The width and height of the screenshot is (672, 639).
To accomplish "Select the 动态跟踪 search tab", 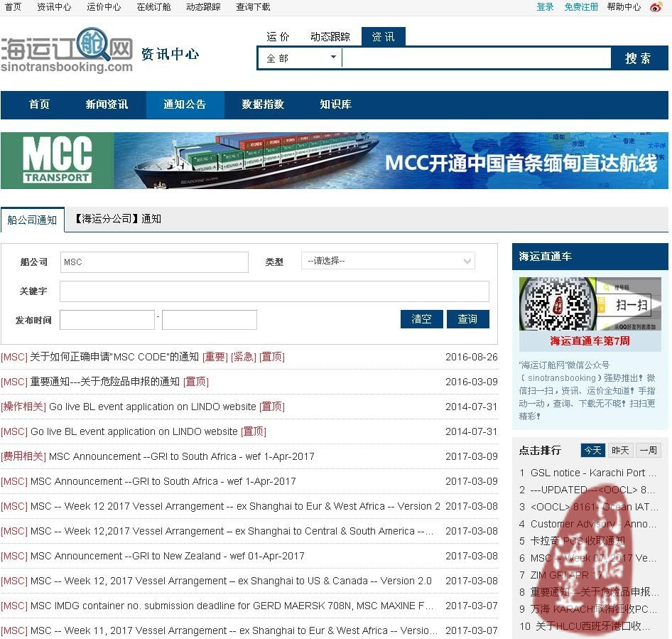I will click(330, 37).
